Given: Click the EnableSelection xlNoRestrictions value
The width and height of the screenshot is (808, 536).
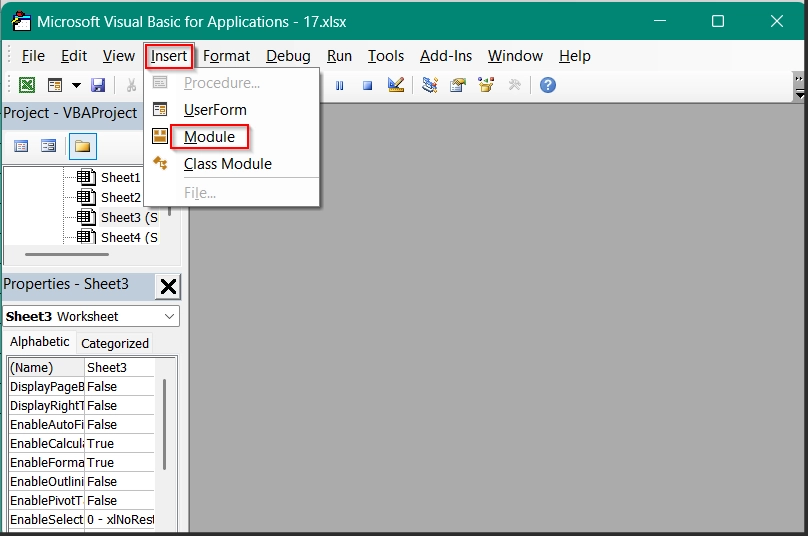Looking at the screenshot, I should [x=120, y=520].
